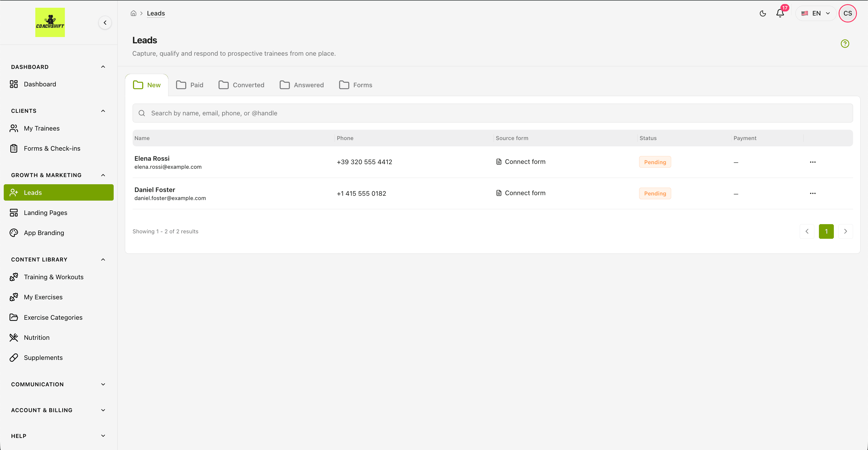Click the Dashboard grid icon
This screenshot has width=868, height=450.
point(14,84)
